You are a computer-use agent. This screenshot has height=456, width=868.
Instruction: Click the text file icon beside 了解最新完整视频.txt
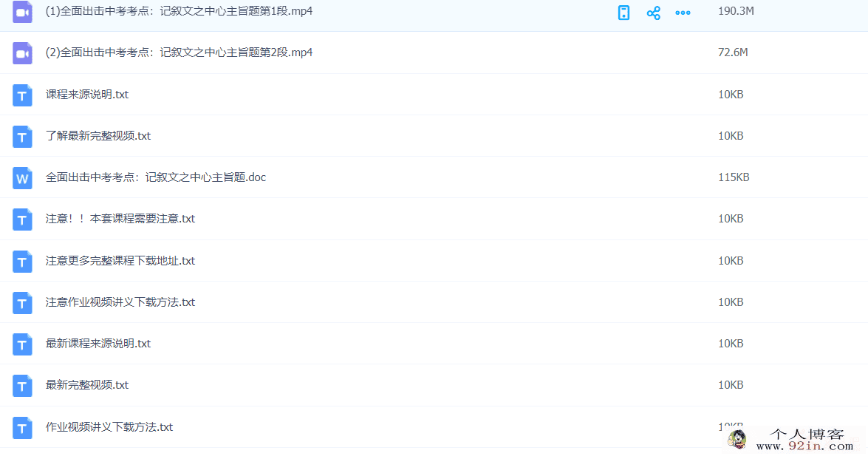click(22, 136)
